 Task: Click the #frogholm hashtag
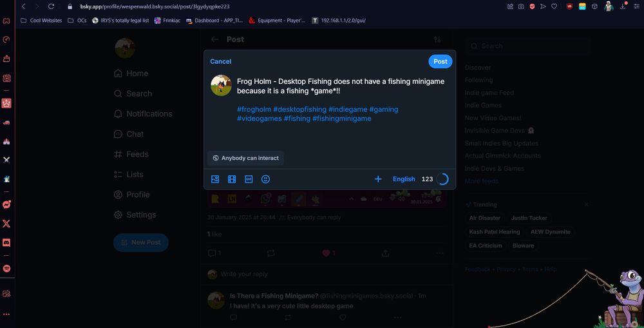(254, 110)
